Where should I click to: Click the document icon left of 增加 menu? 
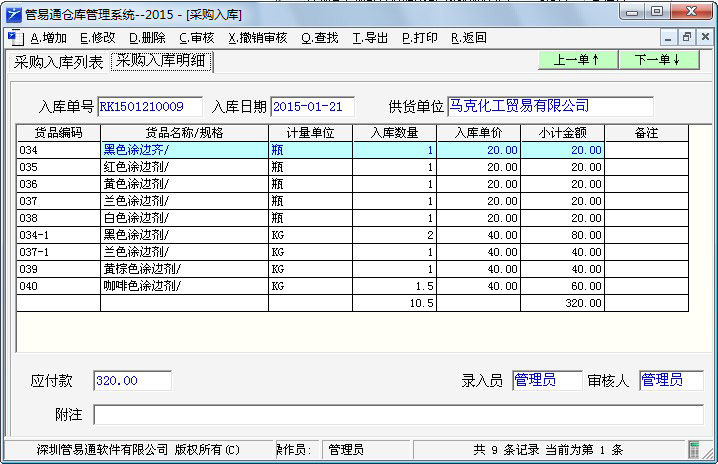point(14,38)
